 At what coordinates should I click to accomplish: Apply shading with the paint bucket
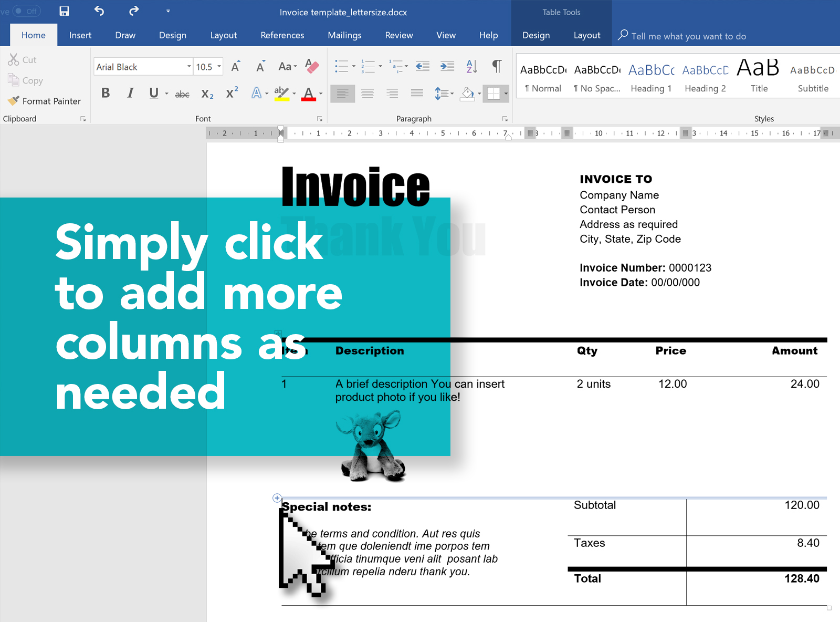[x=467, y=94]
